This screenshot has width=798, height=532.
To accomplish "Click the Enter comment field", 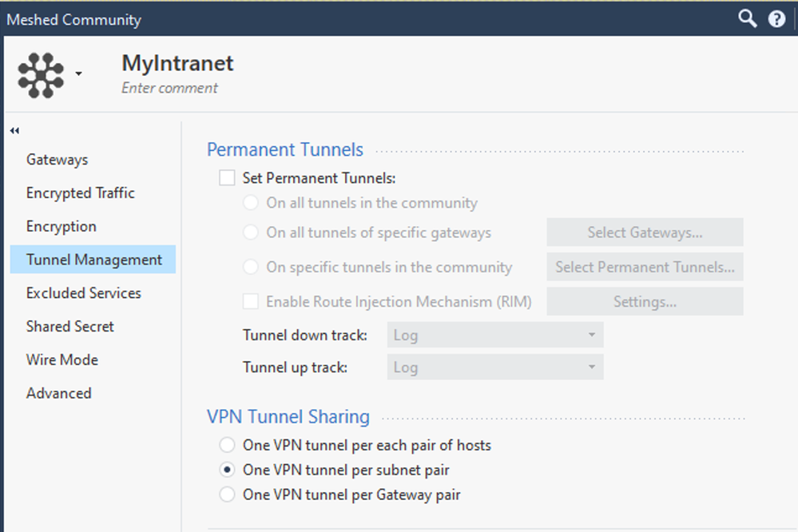I will pyautogui.click(x=169, y=88).
